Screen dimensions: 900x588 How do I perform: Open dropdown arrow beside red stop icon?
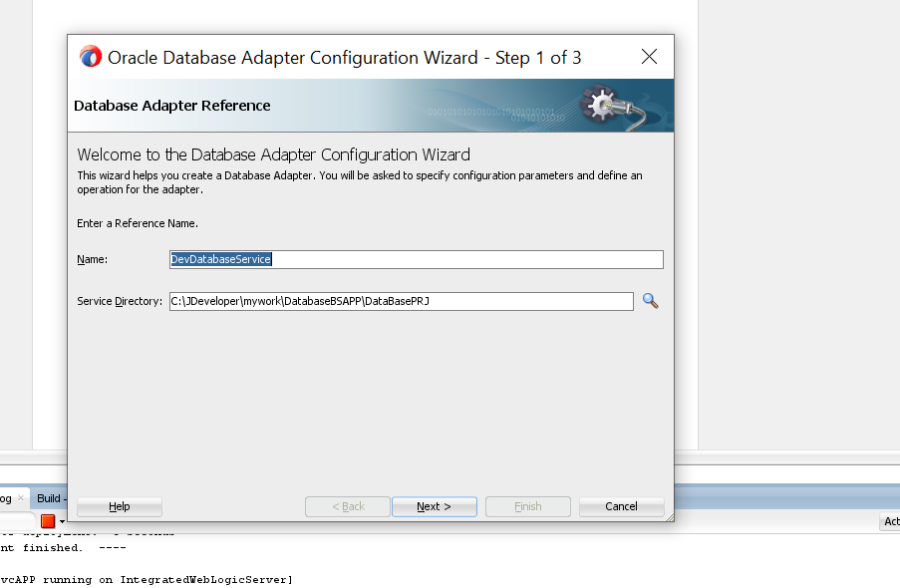click(62, 522)
